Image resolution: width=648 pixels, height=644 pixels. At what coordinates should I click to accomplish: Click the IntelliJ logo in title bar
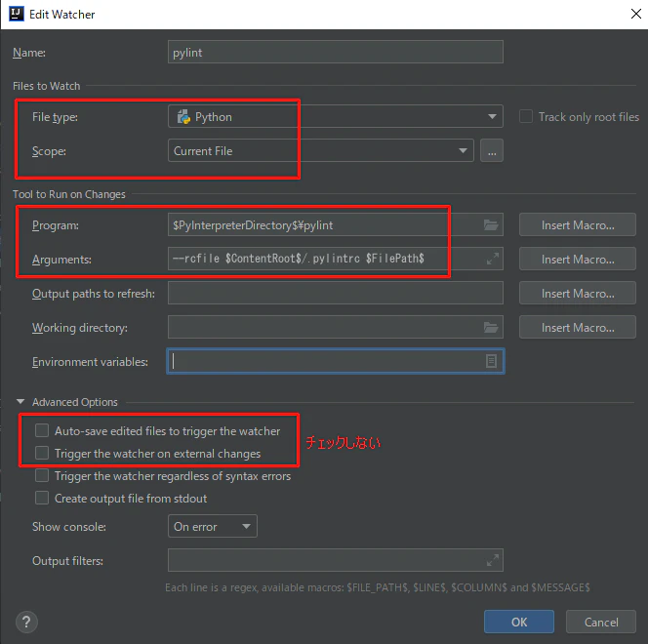(17, 14)
